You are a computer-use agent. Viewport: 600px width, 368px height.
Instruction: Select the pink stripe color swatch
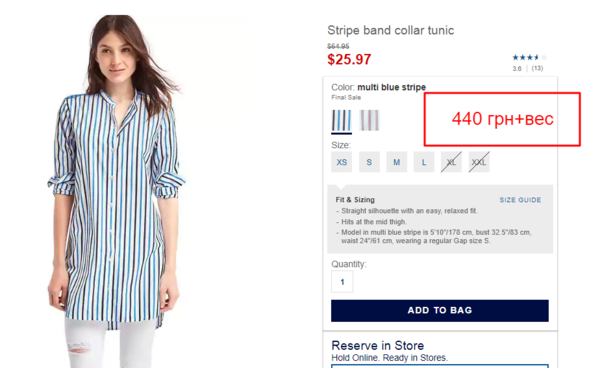point(369,120)
